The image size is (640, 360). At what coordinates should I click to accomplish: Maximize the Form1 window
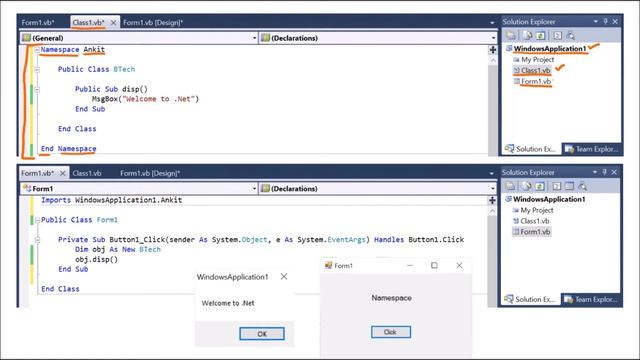(x=434, y=265)
